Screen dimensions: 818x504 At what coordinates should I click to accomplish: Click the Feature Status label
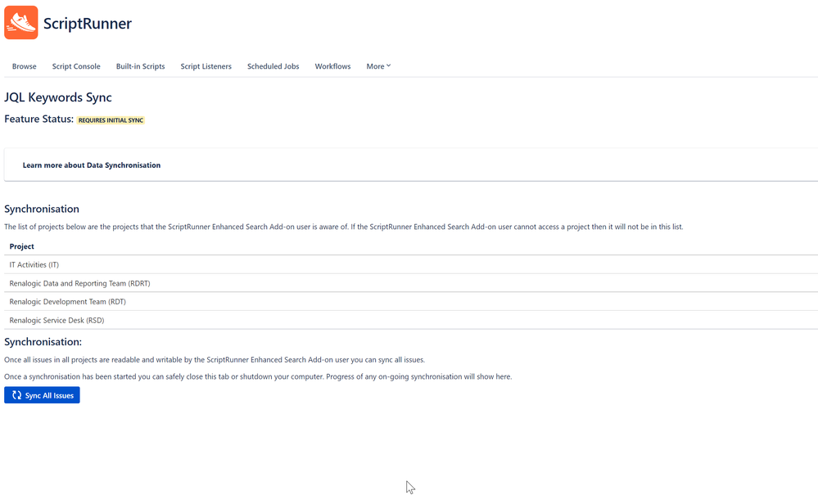(x=38, y=119)
